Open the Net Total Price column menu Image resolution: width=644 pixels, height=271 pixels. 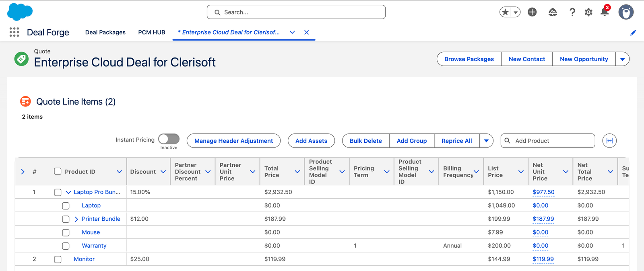click(610, 172)
